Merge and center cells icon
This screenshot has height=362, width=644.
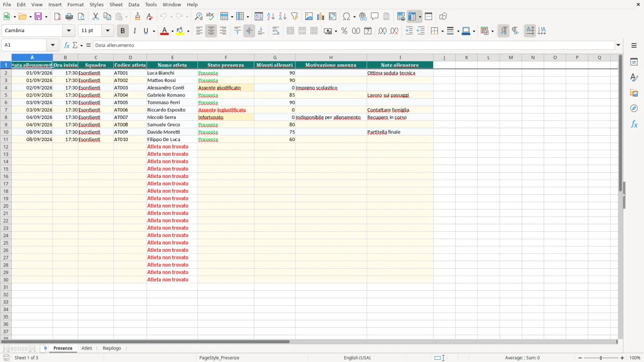290,31
